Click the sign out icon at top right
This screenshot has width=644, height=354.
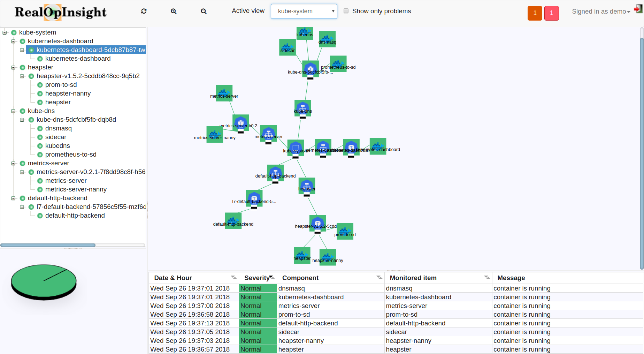[638, 9]
